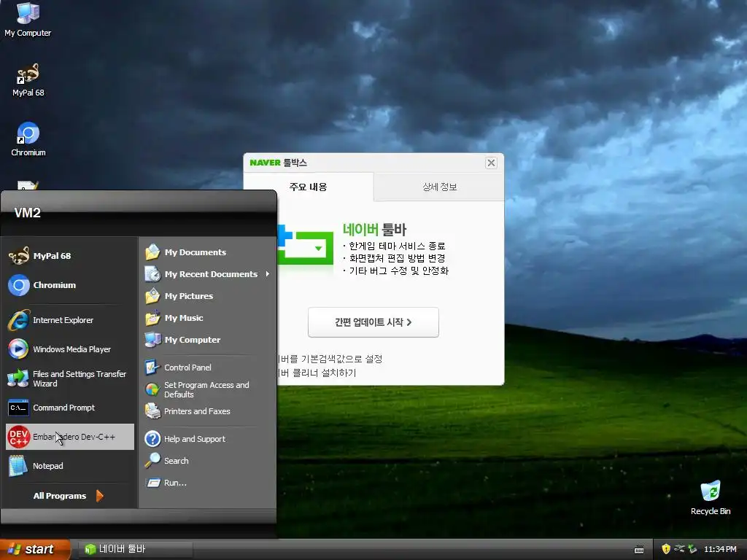Open Command Prompt entry
This screenshot has width=747, height=560.
point(70,408)
